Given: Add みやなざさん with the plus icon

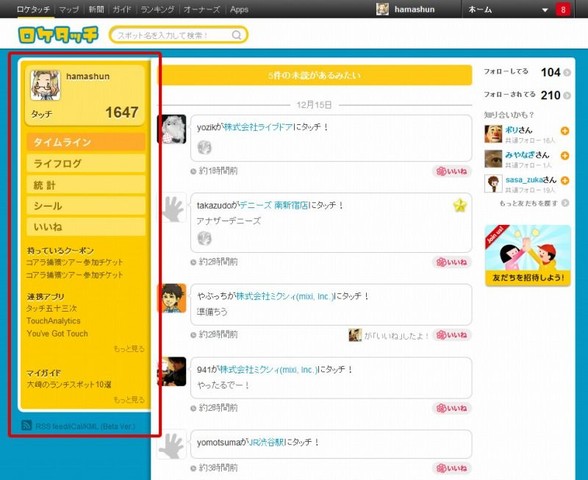Looking at the screenshot, I should 565,155.
